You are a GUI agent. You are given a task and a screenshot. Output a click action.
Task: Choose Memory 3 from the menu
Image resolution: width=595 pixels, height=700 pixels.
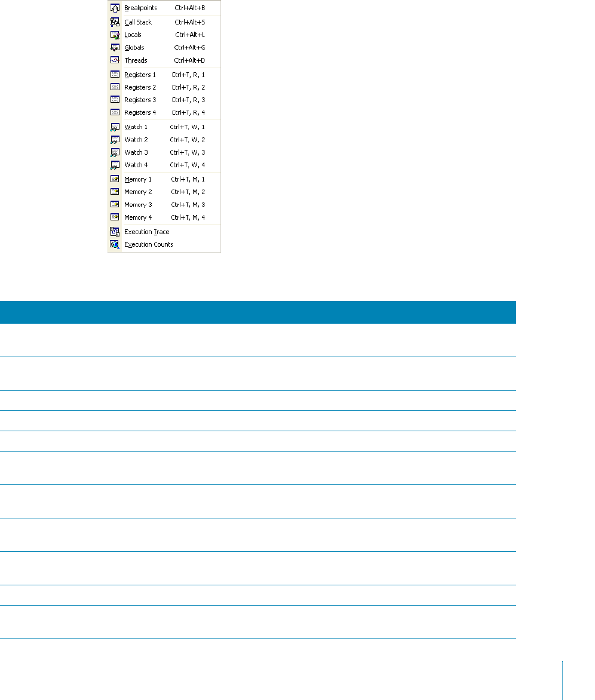[x=164, y=204]
